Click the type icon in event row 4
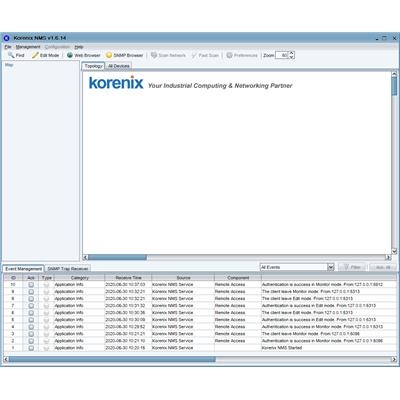This screenshot has height=400, width=400. point(46,327)
